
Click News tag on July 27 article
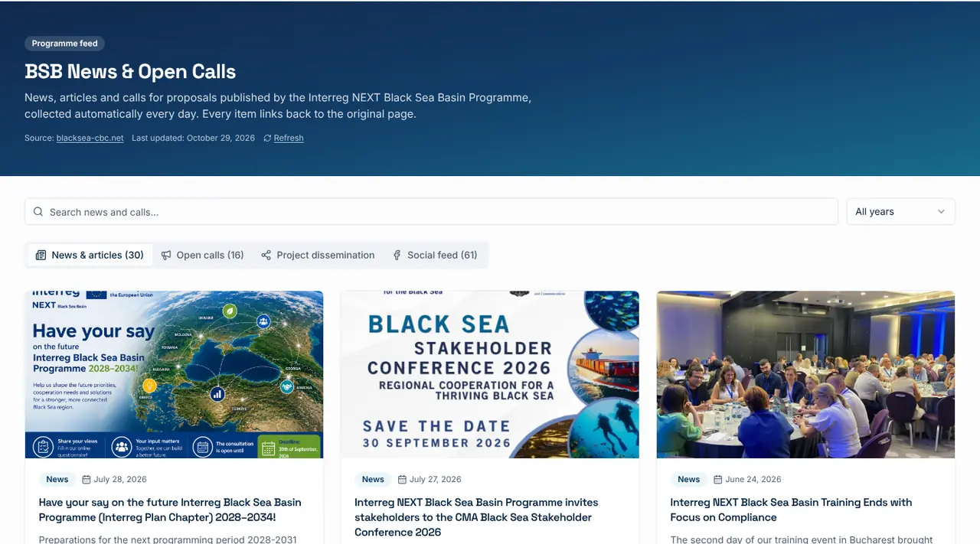[373, 480]
